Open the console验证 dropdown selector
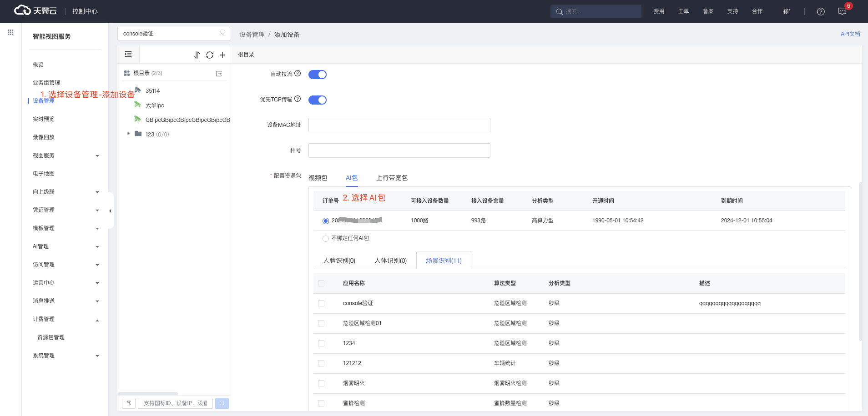 [x=174, y=34]
